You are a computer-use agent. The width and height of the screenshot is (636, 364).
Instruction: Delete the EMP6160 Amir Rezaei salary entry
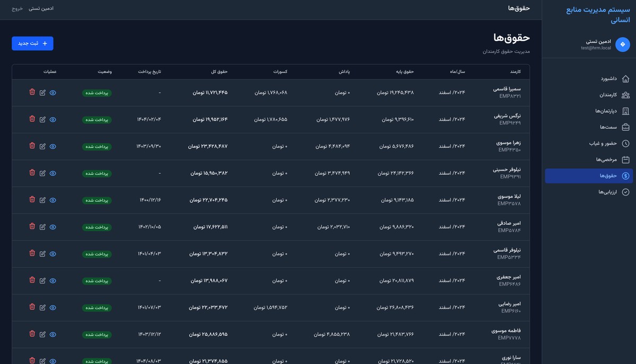point(32,307)
